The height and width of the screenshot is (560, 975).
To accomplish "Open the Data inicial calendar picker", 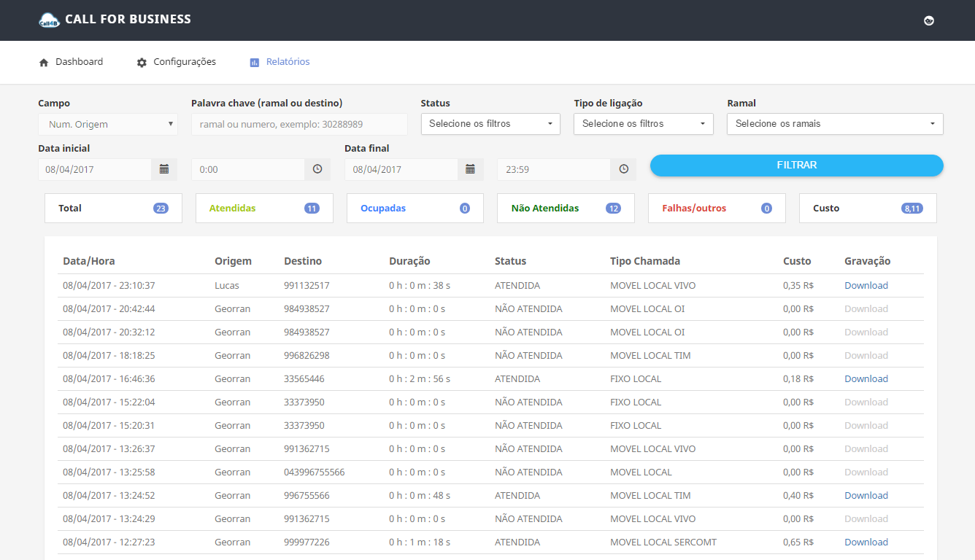I will point(164,169).
